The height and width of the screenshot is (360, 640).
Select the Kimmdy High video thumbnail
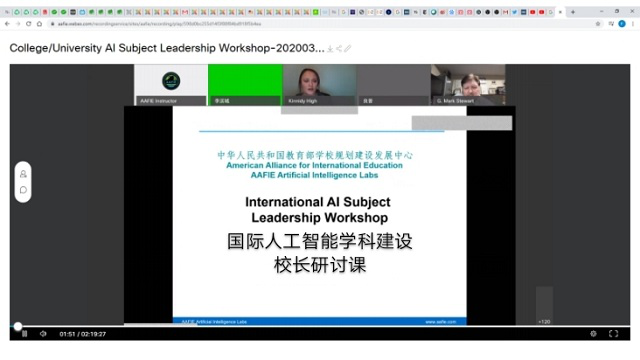coord(320,85)
